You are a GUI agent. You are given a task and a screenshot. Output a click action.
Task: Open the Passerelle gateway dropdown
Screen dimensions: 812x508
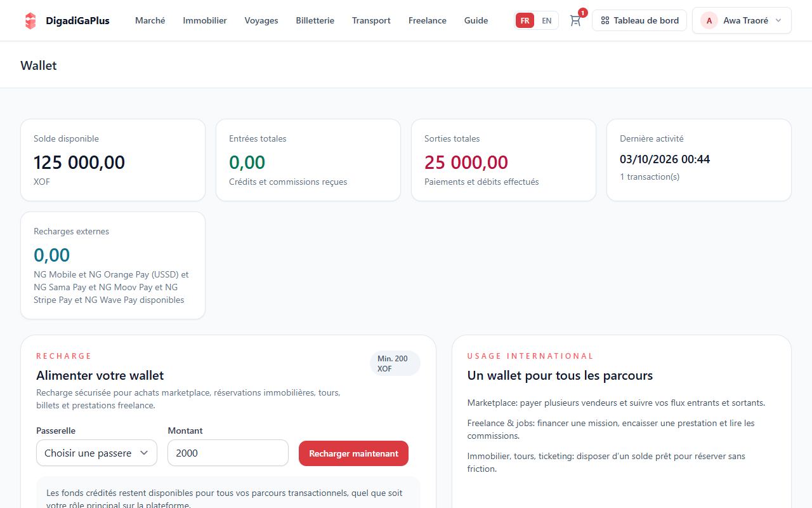click(x=96, y=453)
